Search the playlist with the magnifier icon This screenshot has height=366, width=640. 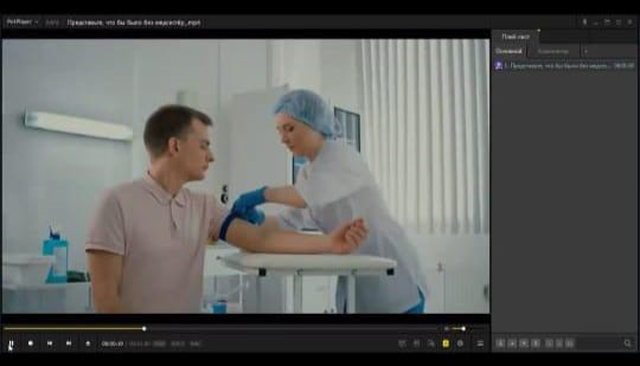tap(628, 343)
